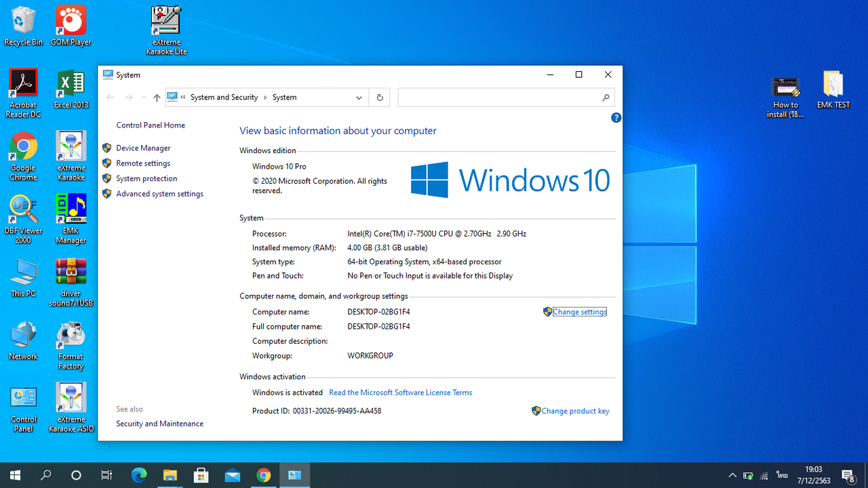The width and height of the screenshot is (868, 488).
Task: Click the 64-bit Operating System value
Action: [425, 262]
